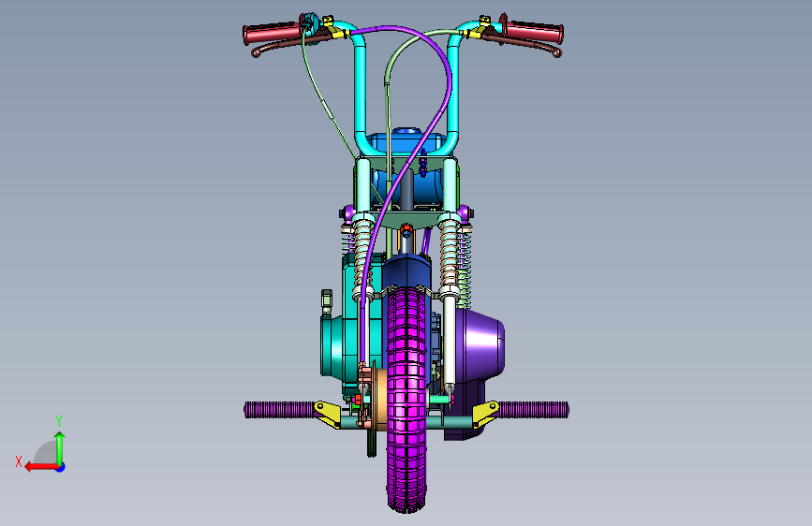Select the brown lever under the right-hand grip
The width and height of the screenshot is (812, 526).
coord(523,44)
